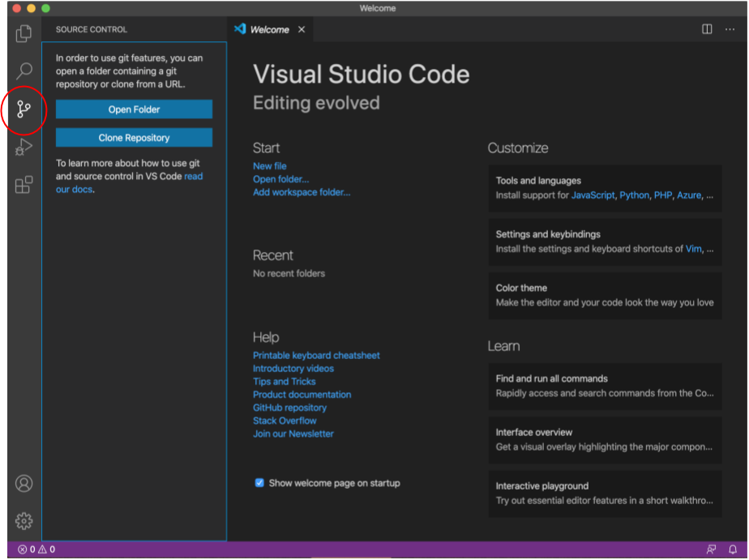
Task: Click Join our Newsletter link
Action: tap(293, 434)
